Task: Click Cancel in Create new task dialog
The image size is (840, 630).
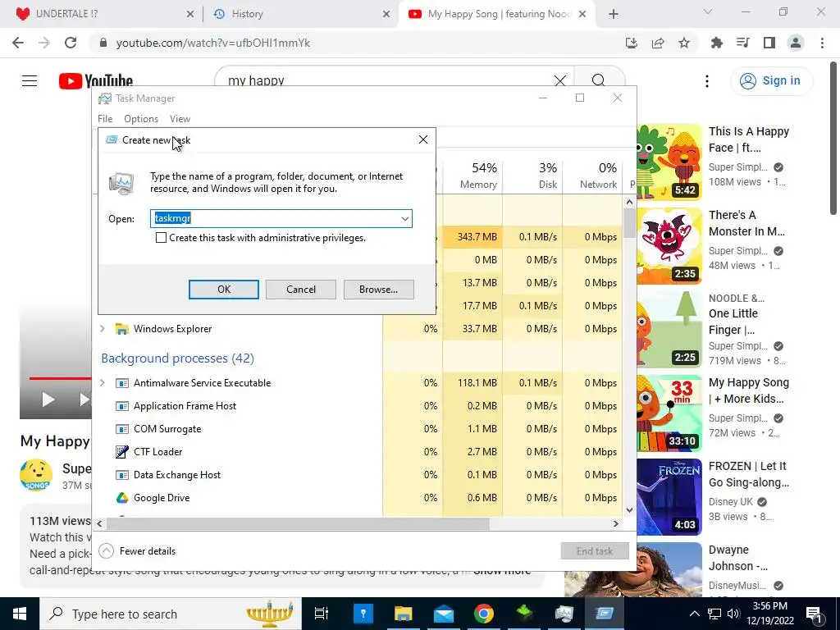Action: tap(300, 290)
